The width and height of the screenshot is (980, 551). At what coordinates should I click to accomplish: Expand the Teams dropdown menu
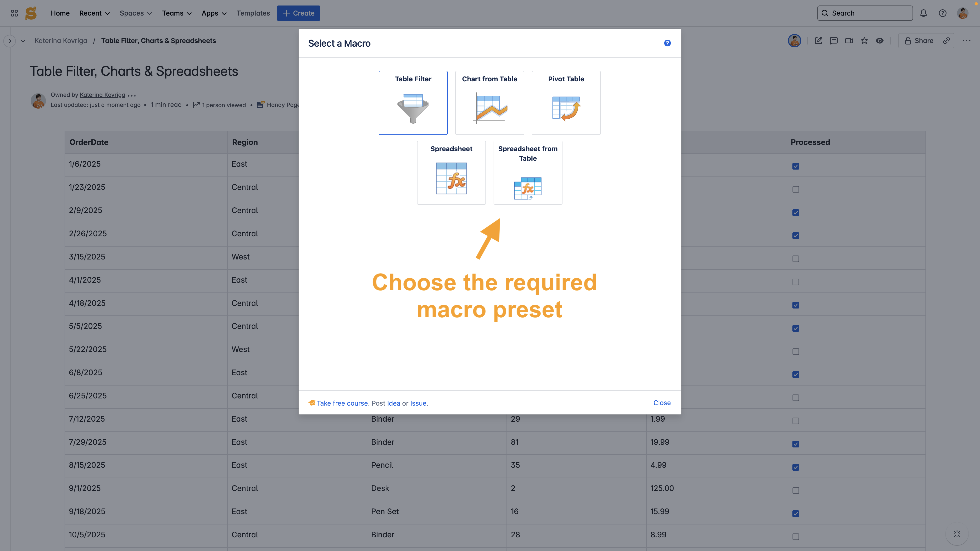click(x=177, y=13)
